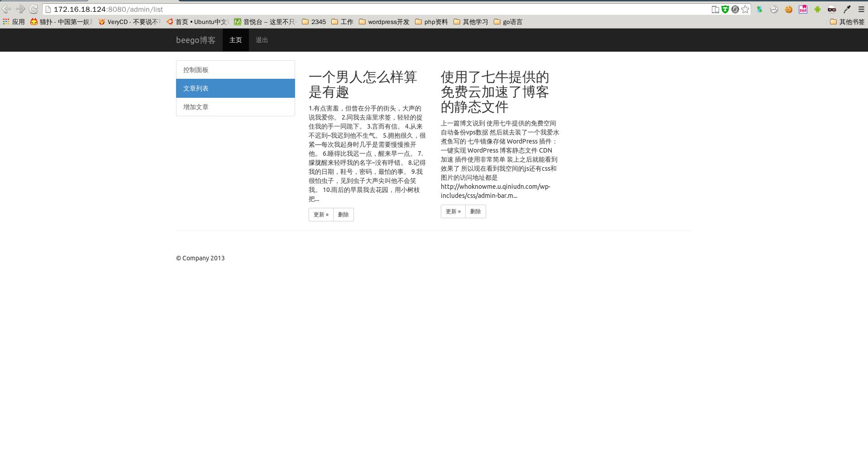This screenshot has height=465, width=868.
Task: Click the beego博客 brand link
Action: click(x=196, y=40)
